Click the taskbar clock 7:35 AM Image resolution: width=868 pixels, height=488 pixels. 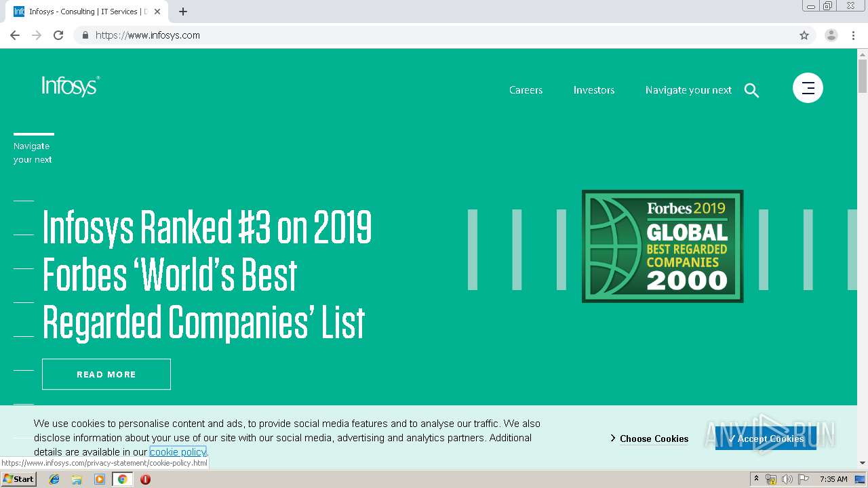[833, 479]
